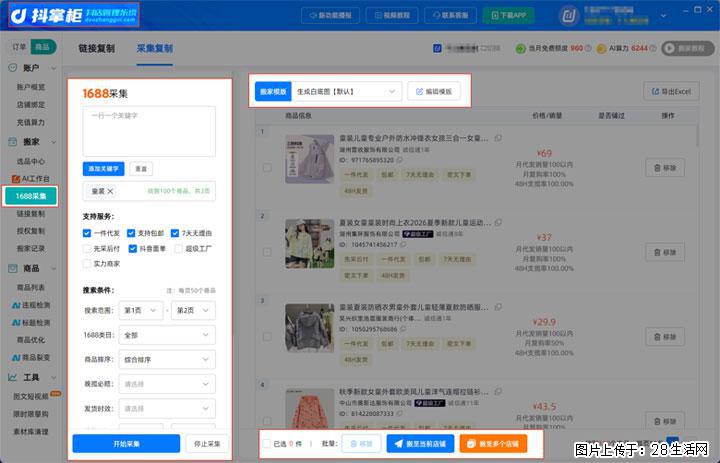Screen dimensions: 720x463
Task: Click the yellow AI算力 coin icon
Action: click(601, 48)
